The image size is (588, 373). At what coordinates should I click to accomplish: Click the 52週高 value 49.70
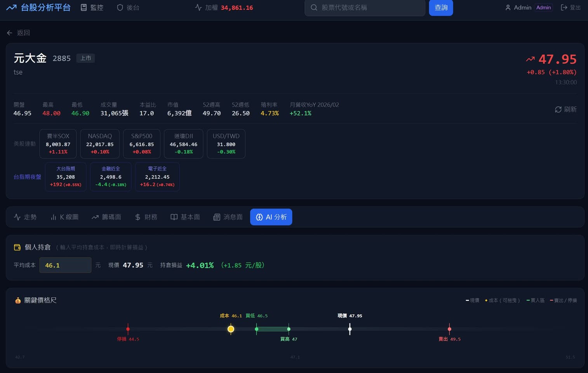pyautogui.click(x=212, y=113)
